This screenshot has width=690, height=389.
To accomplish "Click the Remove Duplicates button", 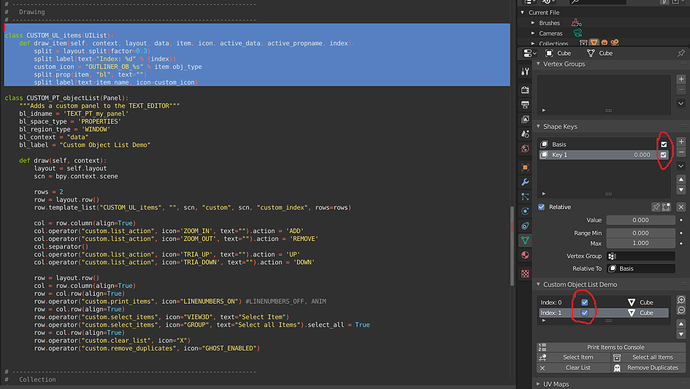I will [x=649, y=368].
